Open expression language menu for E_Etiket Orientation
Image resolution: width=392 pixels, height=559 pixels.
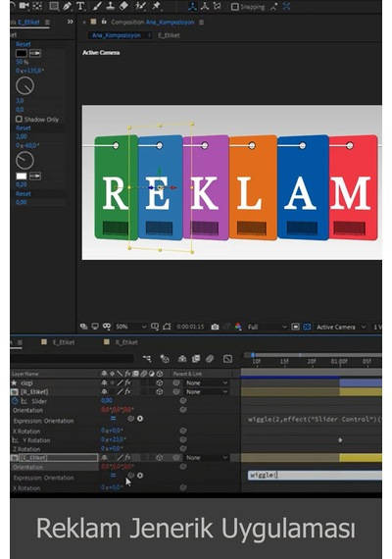click(x=140, y=476)
